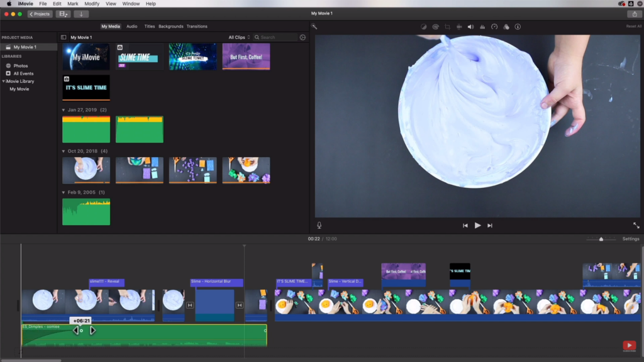Open the video stabilization camera icon
Screen dimensions: 644x362
pos(459,26)
